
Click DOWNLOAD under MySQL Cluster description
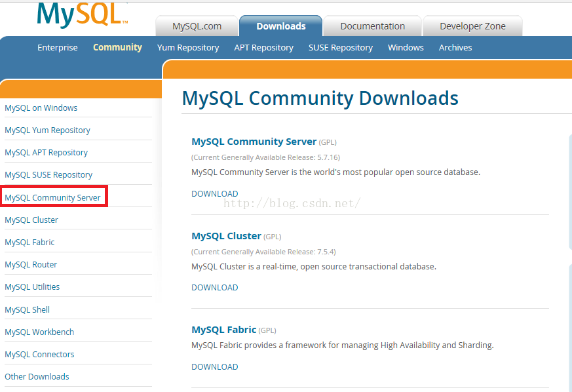click(x=215, y=288)
